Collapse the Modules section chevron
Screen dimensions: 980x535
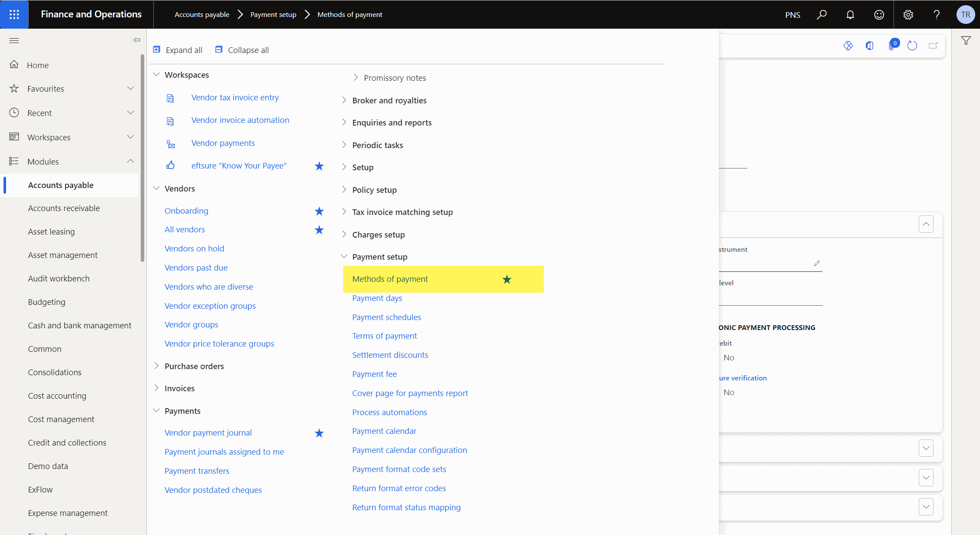[130, 161]
